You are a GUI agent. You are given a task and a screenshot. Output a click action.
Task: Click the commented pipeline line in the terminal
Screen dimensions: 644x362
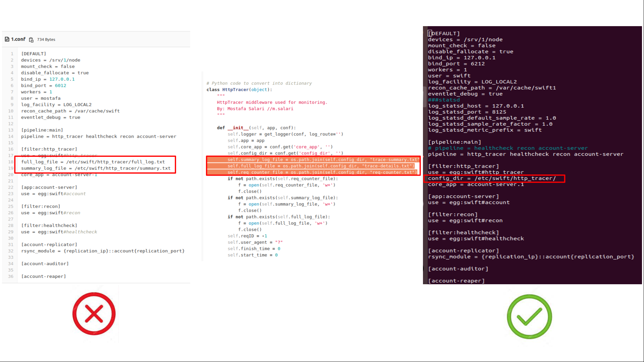click(507, 148)
